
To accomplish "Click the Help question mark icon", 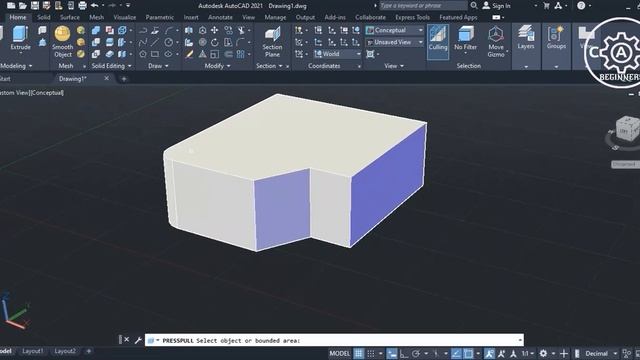I will [581, 5].
